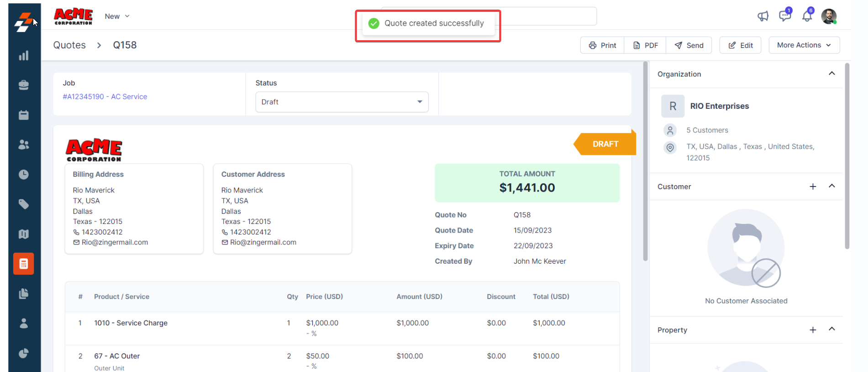This screenshot has width=868, height=372.
Task: Navigate to Quotes breadcrumb
Action: pos(69,45)
